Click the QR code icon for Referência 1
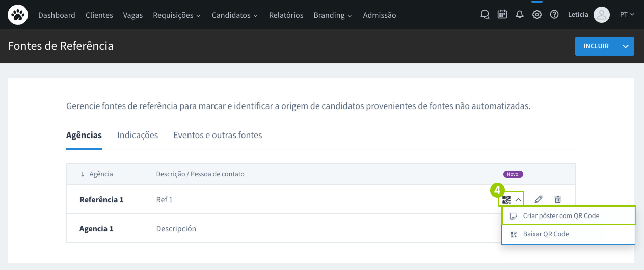This screenshot has height=270, width=644. (506, 200)
